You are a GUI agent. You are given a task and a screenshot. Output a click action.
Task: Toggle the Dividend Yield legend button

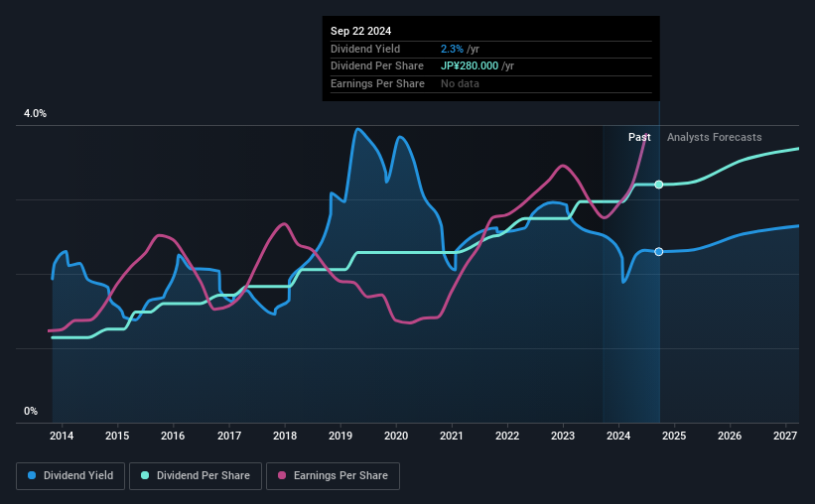70,476
